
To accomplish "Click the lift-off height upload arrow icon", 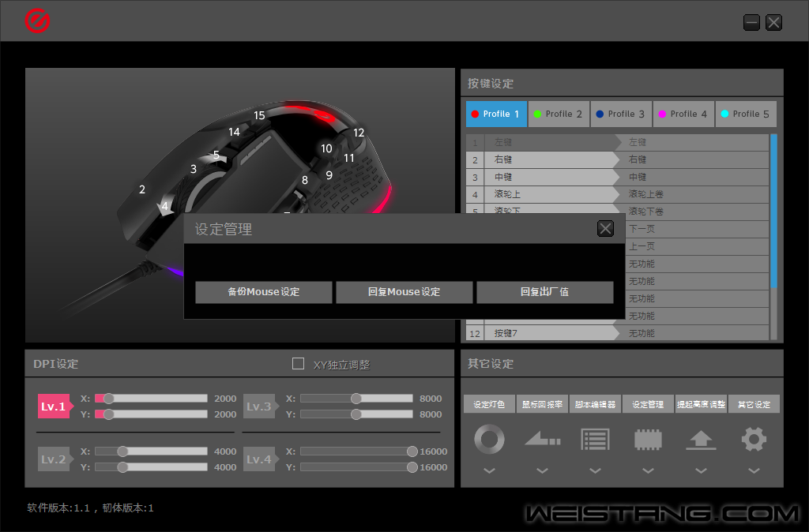I will click(702, 440).
